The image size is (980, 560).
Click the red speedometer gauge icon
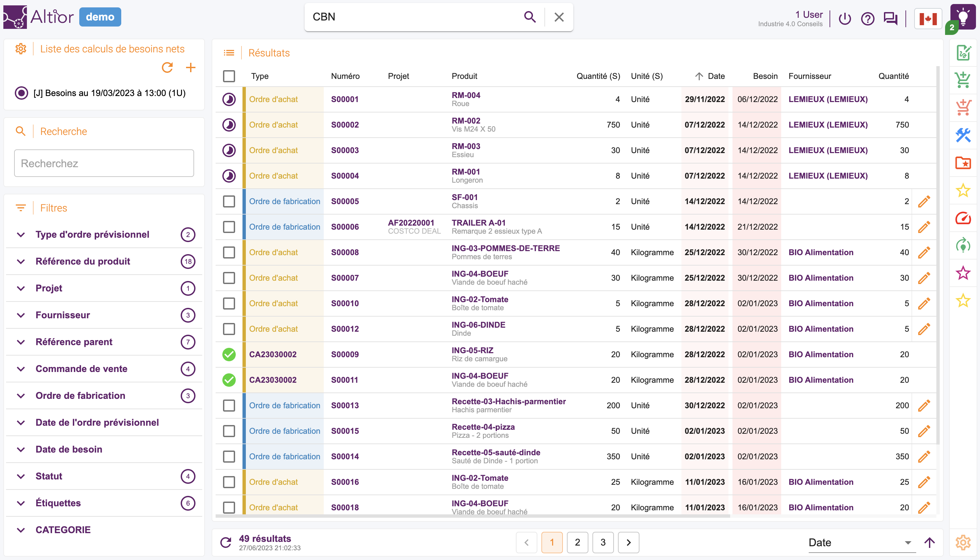point(963,218)
